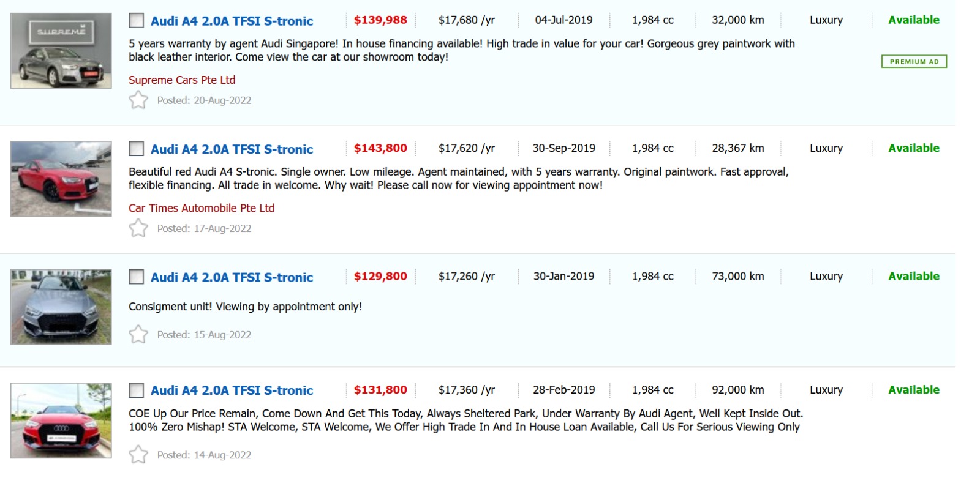Click the PREMIUM AD badge
This screenshot has height=478, width=980.
pyautogui.click(x=914, y=61)
